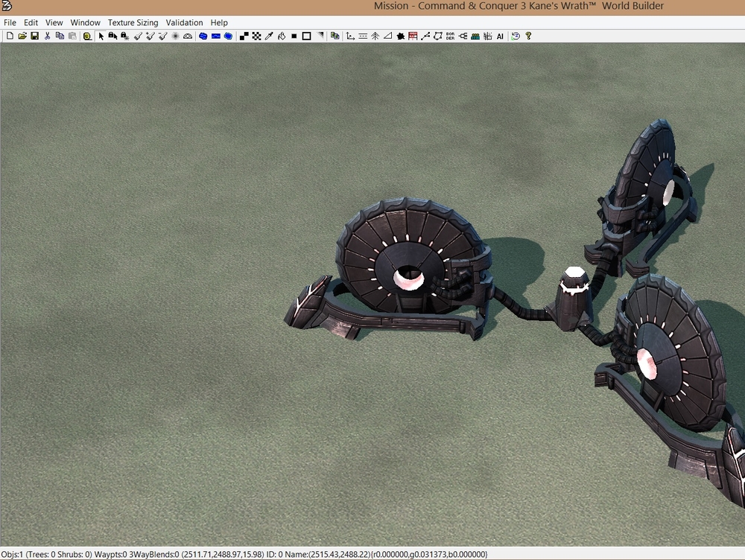745x560 pixels.
Task: Open the scripts flowchart icon
Action: click(463, 36)
